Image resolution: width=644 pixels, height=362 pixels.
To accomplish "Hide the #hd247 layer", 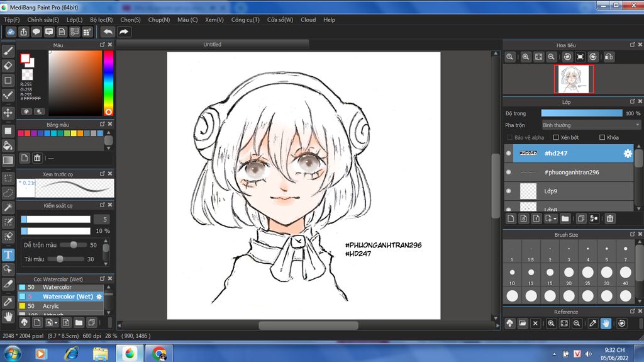I will 508,153.
